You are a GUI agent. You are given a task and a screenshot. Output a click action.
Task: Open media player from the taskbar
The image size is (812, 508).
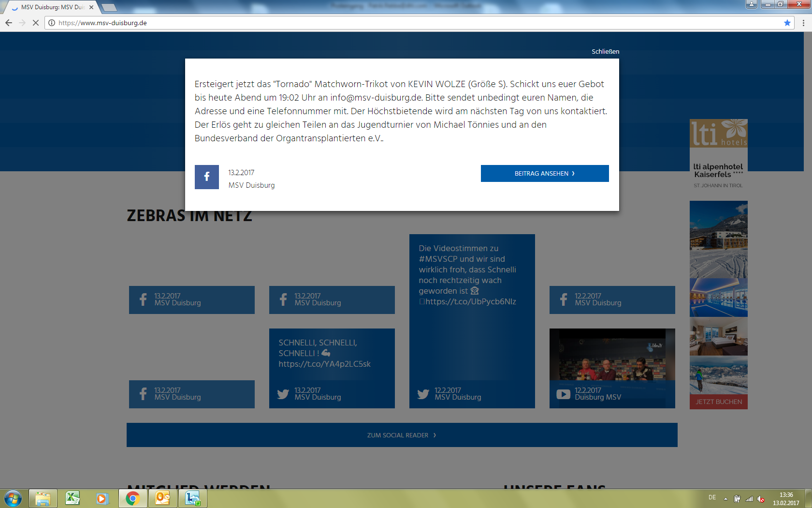pyautogui.click(x=102, y=498)
